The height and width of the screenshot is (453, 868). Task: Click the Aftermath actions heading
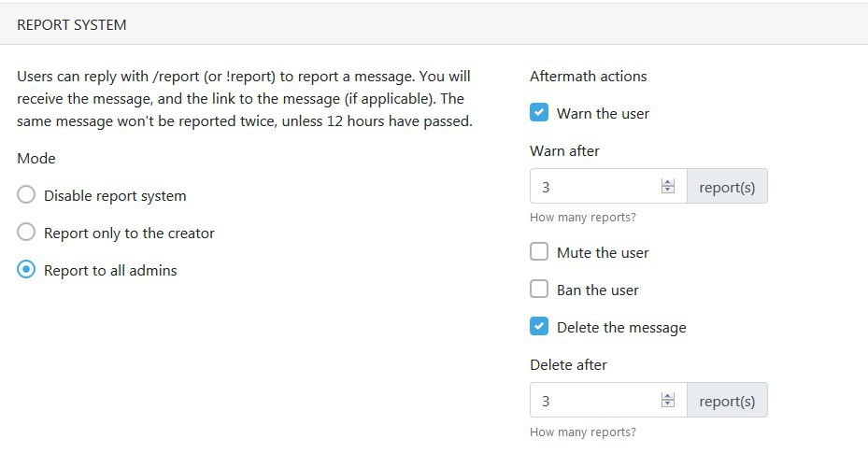pos(588,77)
